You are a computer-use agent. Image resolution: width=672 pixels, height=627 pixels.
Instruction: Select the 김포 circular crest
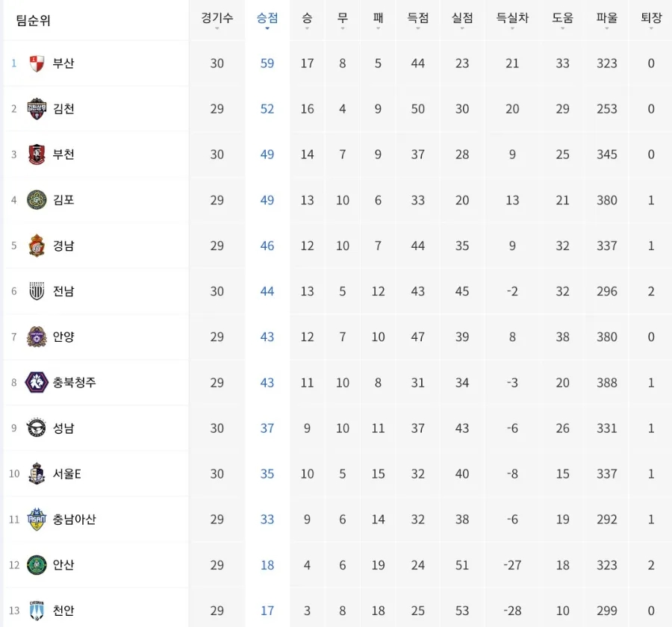click(x=37, y=200)
